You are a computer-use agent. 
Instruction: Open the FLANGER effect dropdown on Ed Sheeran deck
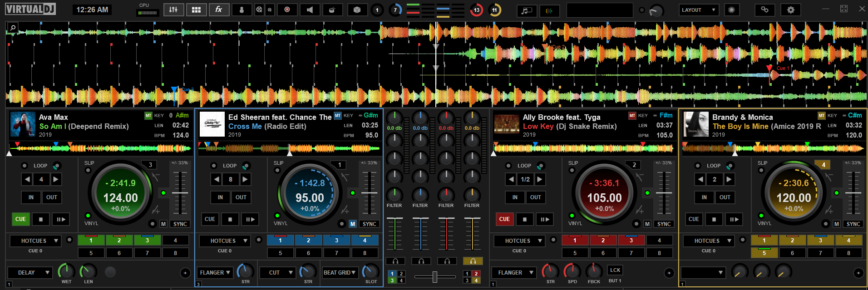tap(215, 273)
